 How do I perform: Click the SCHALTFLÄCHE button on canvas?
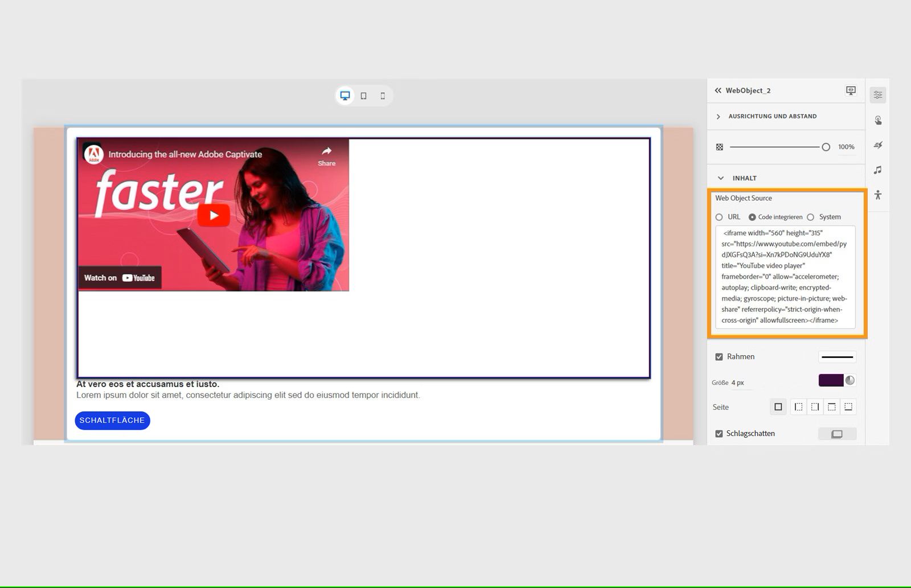click(x=112, y=420)
